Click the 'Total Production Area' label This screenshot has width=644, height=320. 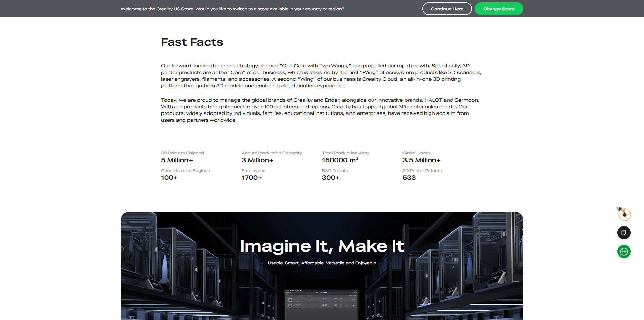(345, 153)
